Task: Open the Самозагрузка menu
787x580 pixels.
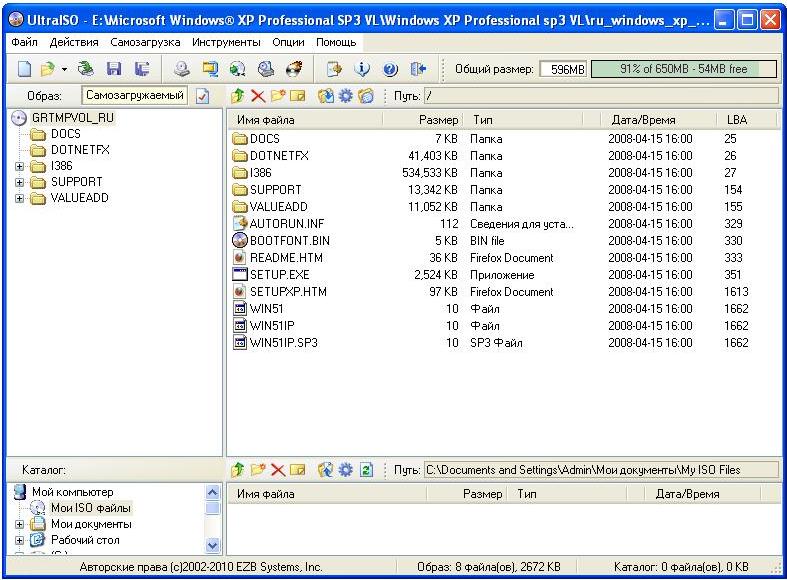Action: (x=145, y=42)
